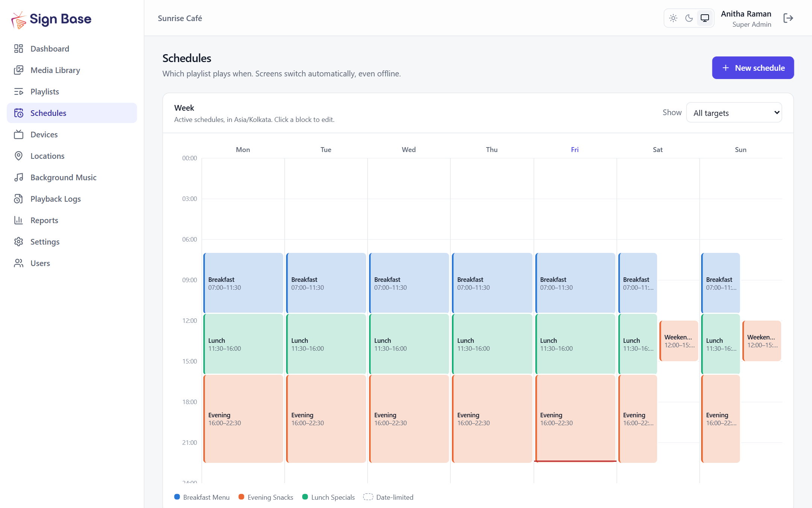Click the Background Music note icon
Viewport: 812px width, 508px height.
click(x=18, y=177)
